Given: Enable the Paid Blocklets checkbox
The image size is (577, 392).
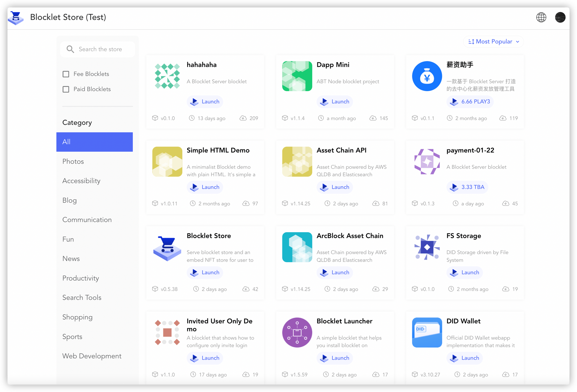Looking at the screenshot, I should [x=66, y=89].
